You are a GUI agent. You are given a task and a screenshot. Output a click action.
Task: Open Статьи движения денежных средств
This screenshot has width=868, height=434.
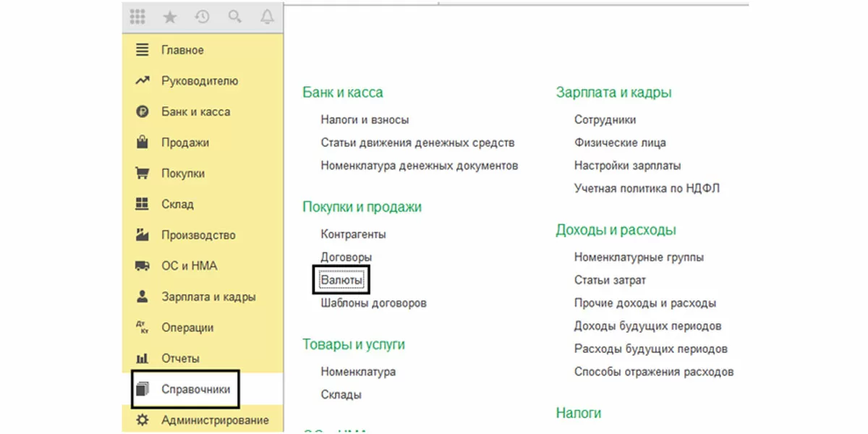(x=417, y=142)
